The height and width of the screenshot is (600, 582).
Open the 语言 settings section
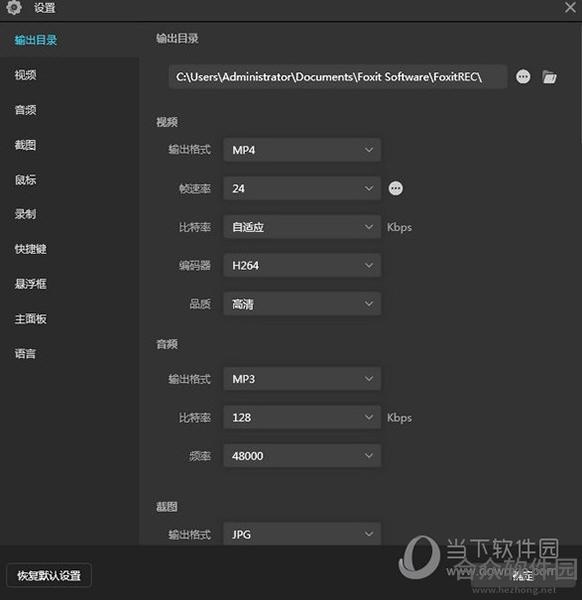pos(25,354)
